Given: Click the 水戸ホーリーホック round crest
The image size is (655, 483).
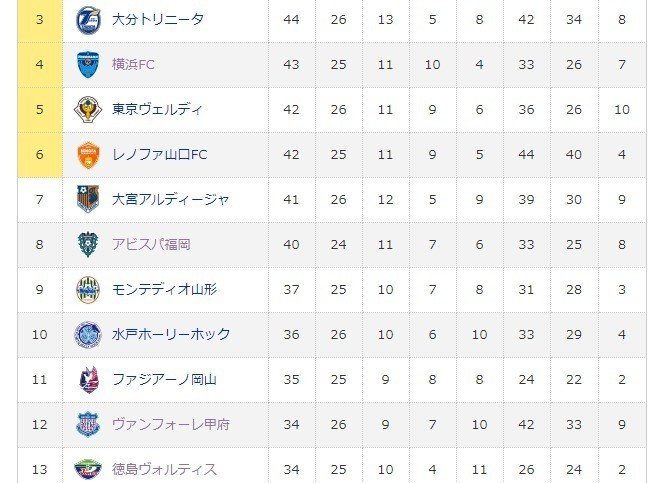Looking at the screenshot, I should tap(88, 335).
